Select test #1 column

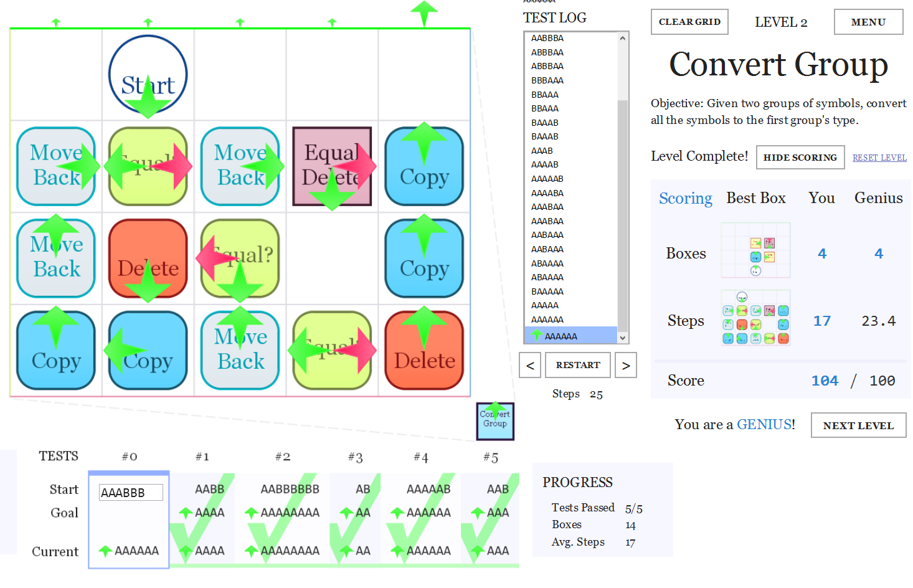tap(202, 519)
